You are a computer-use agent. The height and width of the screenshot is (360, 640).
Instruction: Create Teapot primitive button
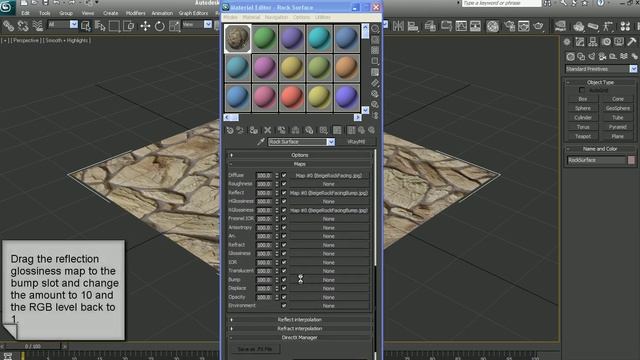583,136
